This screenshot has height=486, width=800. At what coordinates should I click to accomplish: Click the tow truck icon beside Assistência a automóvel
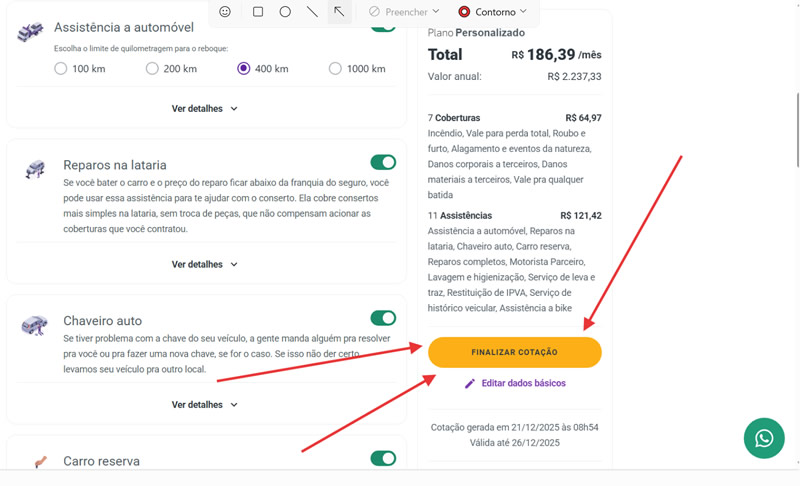(30, 32)
